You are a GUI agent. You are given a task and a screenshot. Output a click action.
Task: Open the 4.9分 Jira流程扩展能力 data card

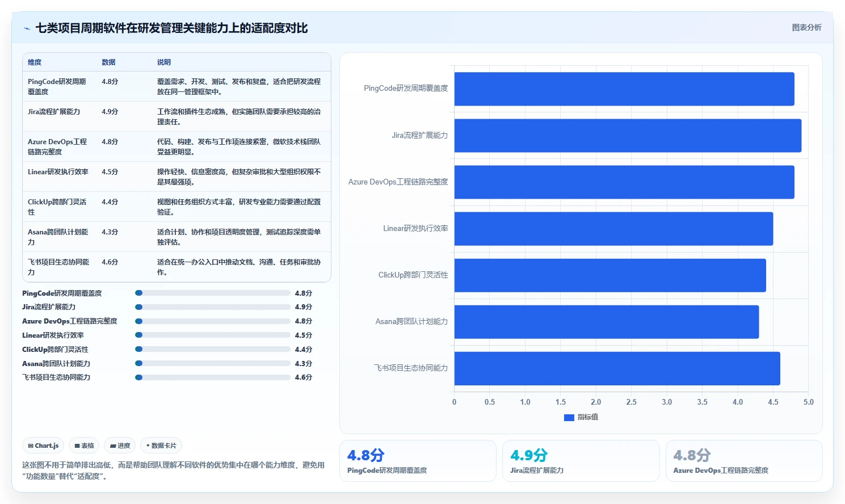581,461
